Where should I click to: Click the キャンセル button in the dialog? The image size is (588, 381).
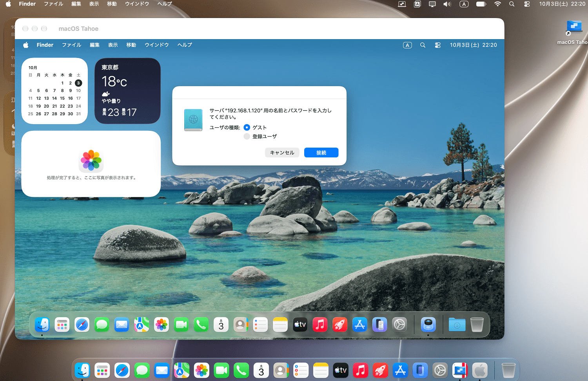[x=282, y=153]
